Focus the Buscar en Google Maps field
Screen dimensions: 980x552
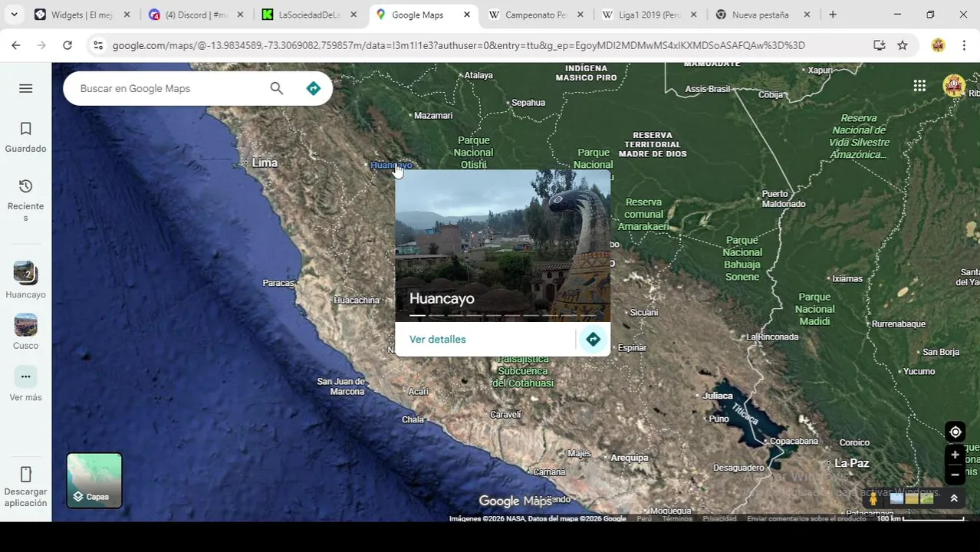169,88
